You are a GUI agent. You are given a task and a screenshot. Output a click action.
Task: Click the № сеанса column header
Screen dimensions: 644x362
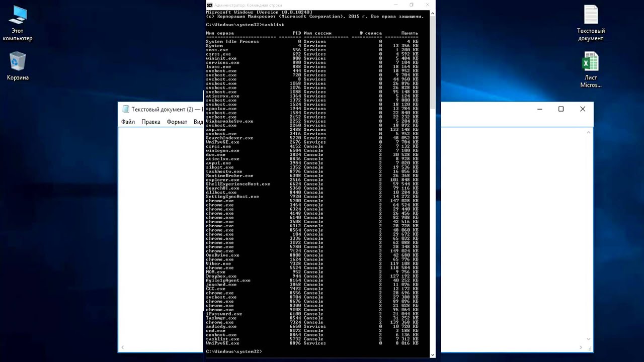click(371, 33)
